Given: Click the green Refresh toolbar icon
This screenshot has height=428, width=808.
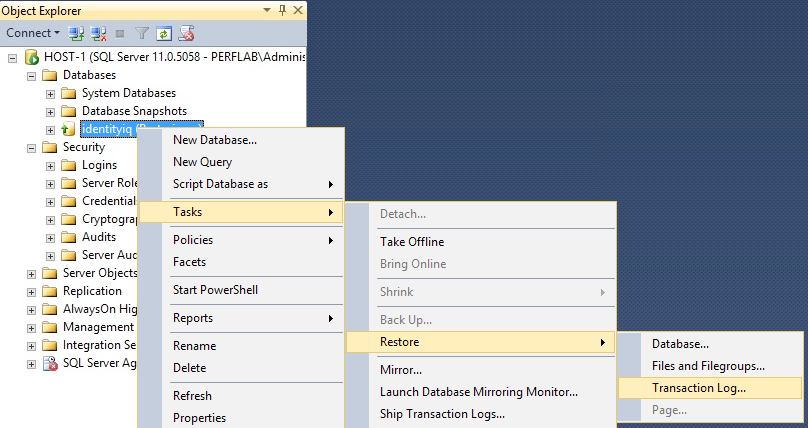Looking at the screenshot, I should [x=164, y=34].
